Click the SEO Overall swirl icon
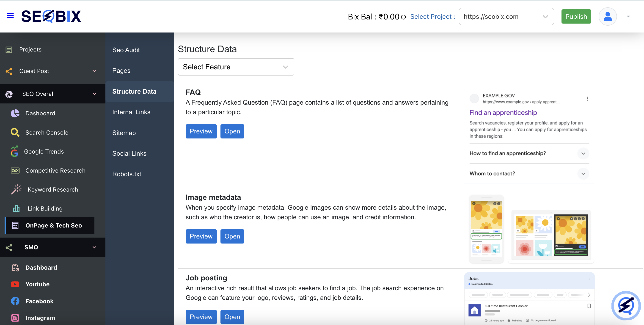The width and height of the screenshot is (644, 325). tap(9, 94)
